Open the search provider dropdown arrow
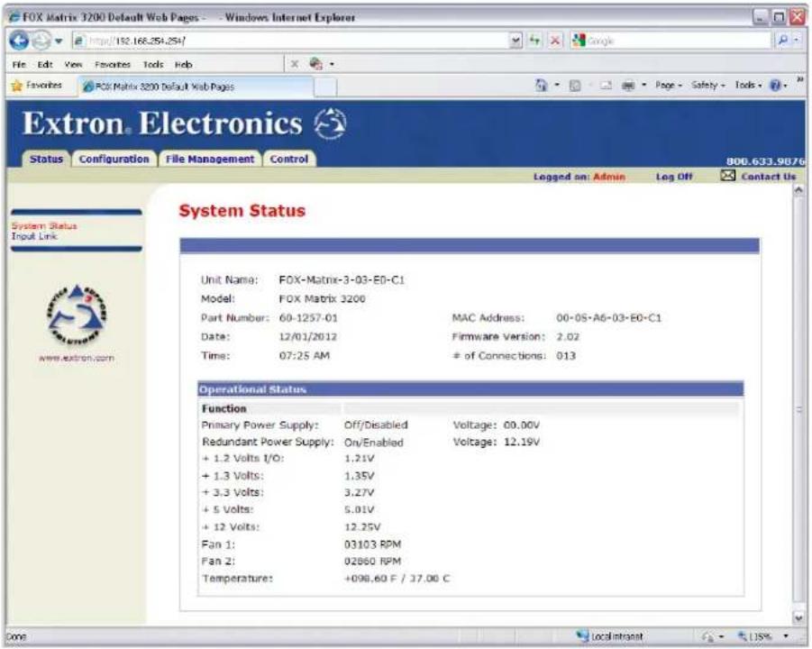Screen dimensions: 812x649 click(x=797, y=41)
